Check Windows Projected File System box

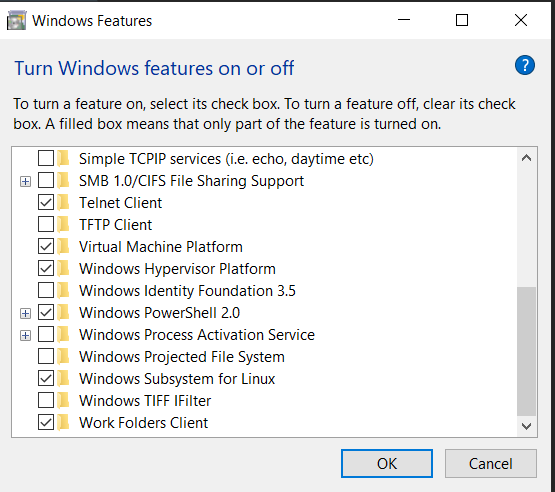pos(46,356)
